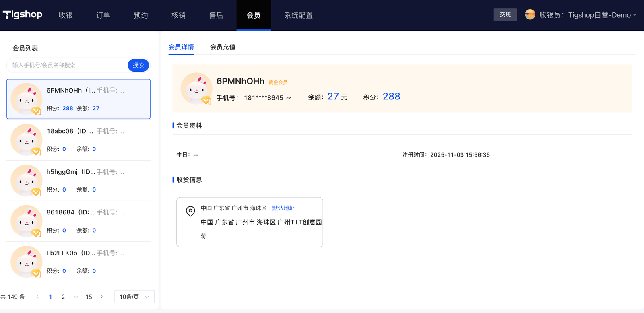The height and width of the screenshot is (313, 644).
Task: Click the Tigshop logo
Action: pos(23,15)
